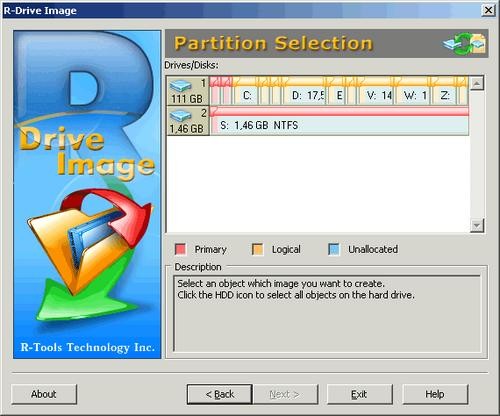Select all objects on the 111 GB disk

click(x=187, y=91)
